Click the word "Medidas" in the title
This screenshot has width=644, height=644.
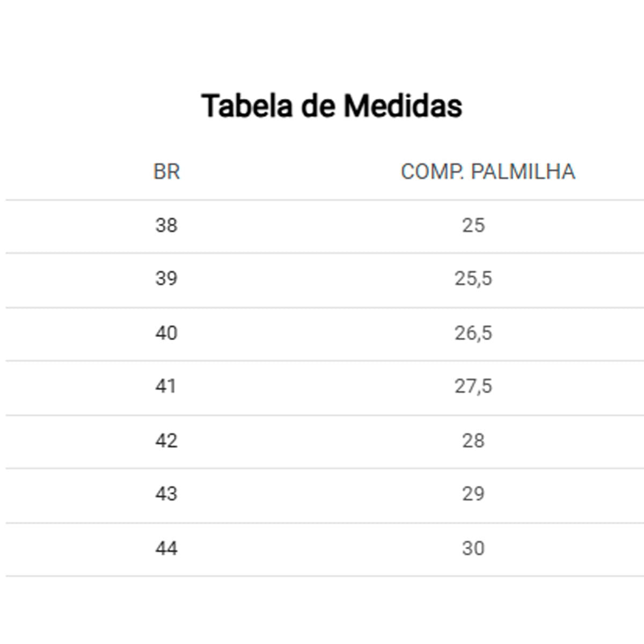[402, 106]
